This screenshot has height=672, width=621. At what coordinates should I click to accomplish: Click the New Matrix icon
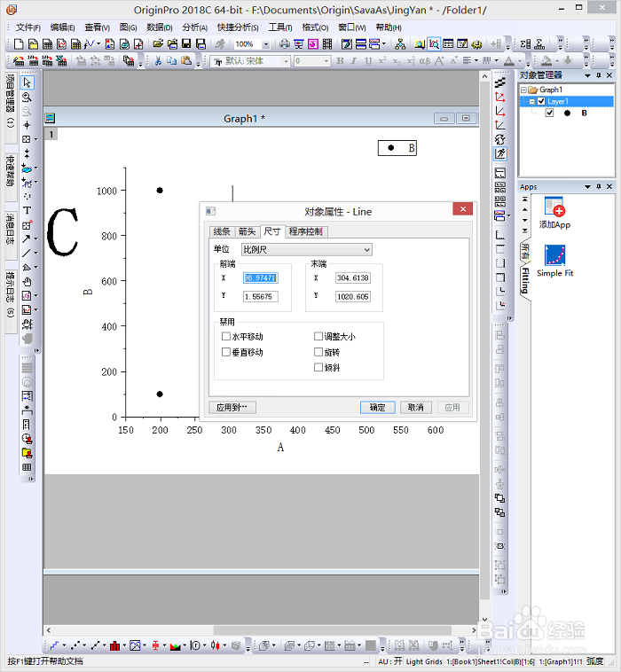tap(75, 44)
